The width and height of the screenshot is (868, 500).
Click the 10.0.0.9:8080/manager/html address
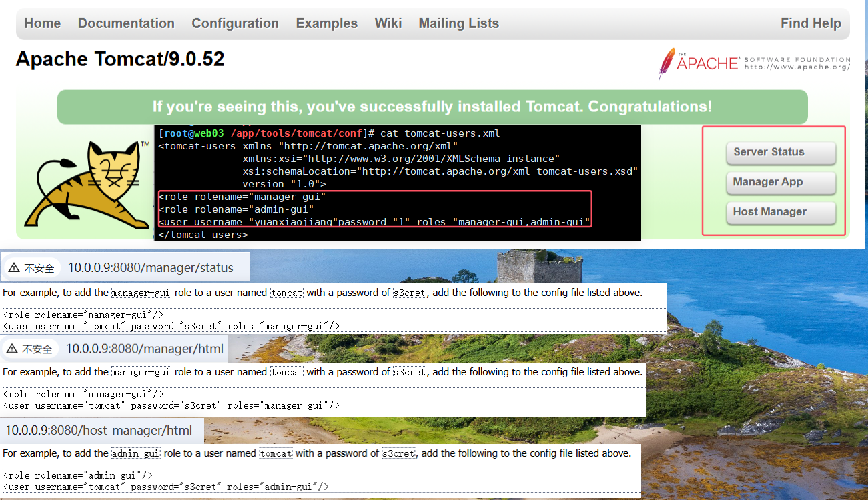[145, 349]
